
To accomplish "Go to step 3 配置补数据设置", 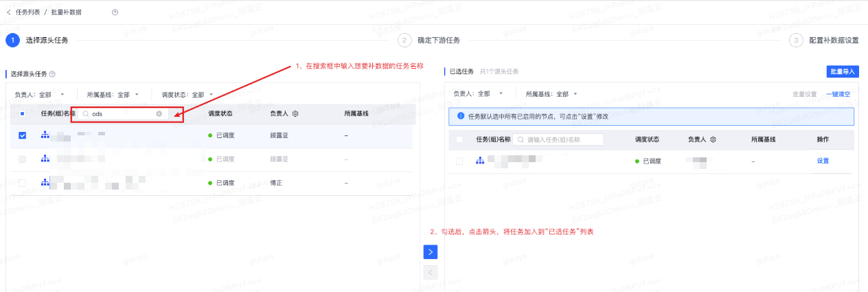I will 833,41.
